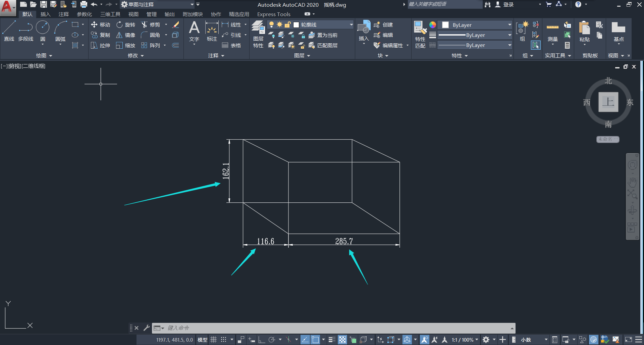Open the linetype ByLayer dropdown

509,45
